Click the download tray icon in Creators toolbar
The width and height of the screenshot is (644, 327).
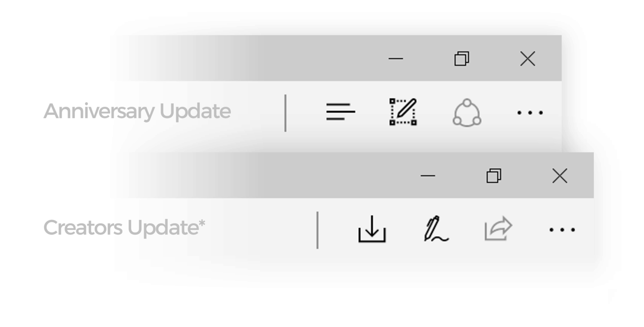(372, 229)
